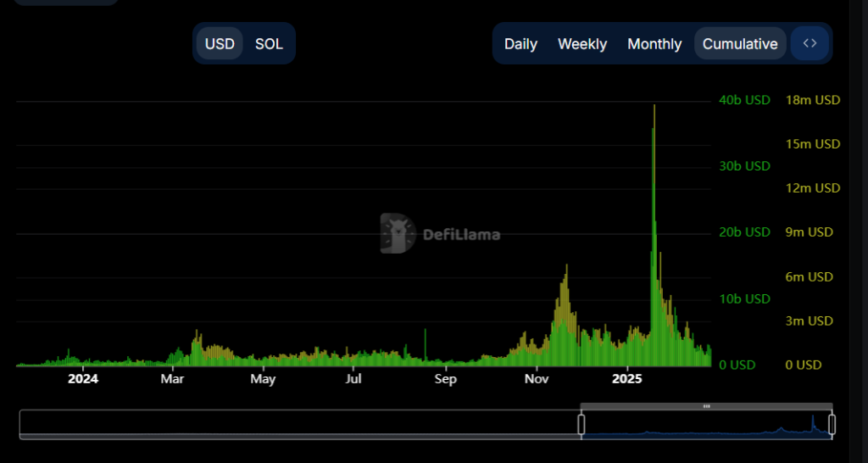Viewport: 868px width, 463px height.
Task: Click the 6m USD axis label
Action: [809, 277]
